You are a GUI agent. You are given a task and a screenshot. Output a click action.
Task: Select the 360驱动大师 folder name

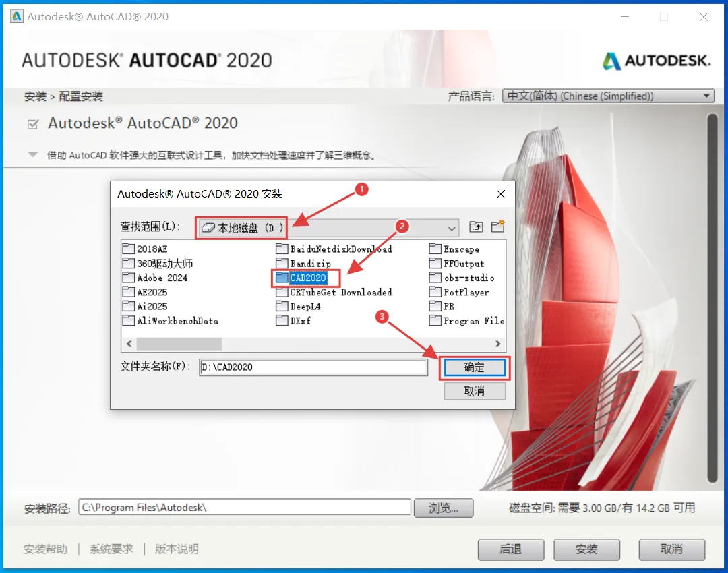click(165, 264)
